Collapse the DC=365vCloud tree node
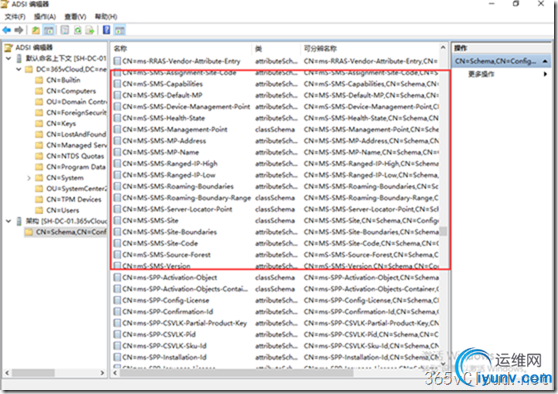 coord(19,69)
